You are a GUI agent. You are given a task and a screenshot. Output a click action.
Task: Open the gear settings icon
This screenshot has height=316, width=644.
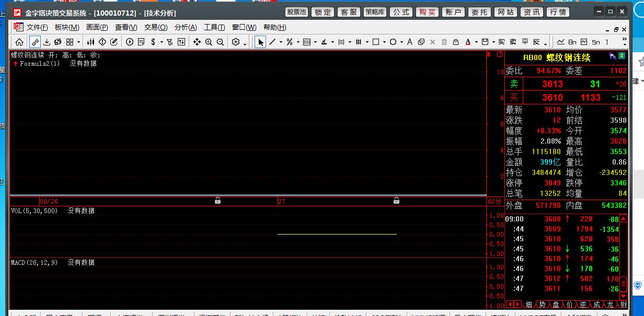click(236, 42)
